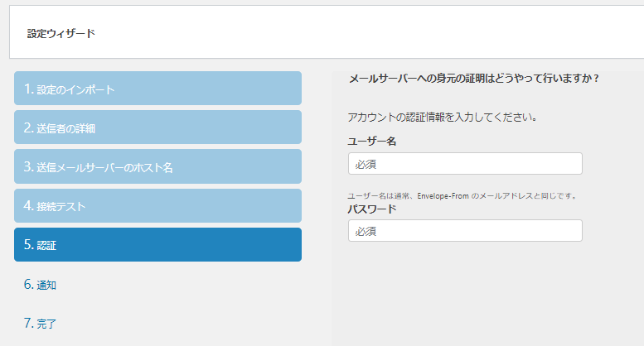Click the アカウントの認証情報を入力してください instruction text
This screenshot has width=644, height=346.
pos(443,118)
